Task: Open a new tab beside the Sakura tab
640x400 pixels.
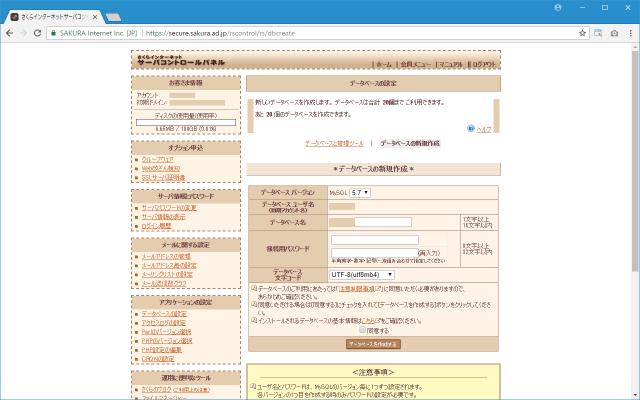Action: pos(113,17)
